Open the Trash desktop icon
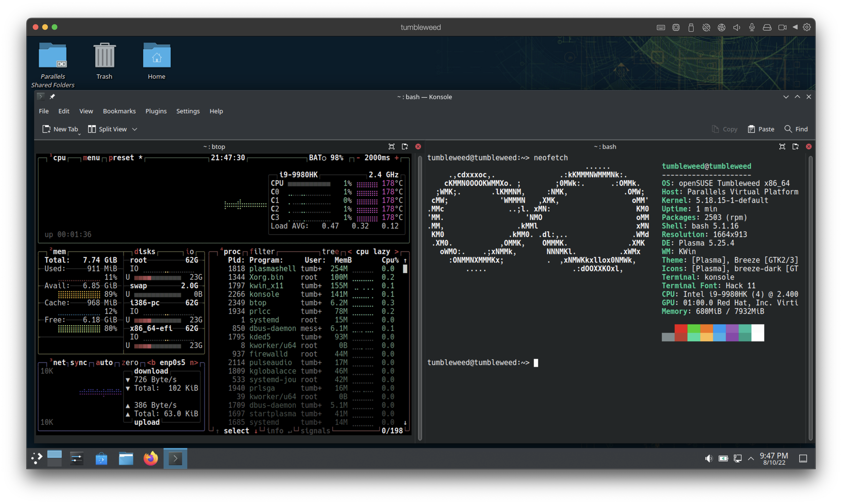This screenshot has height=504, width=842. [104, 61]
